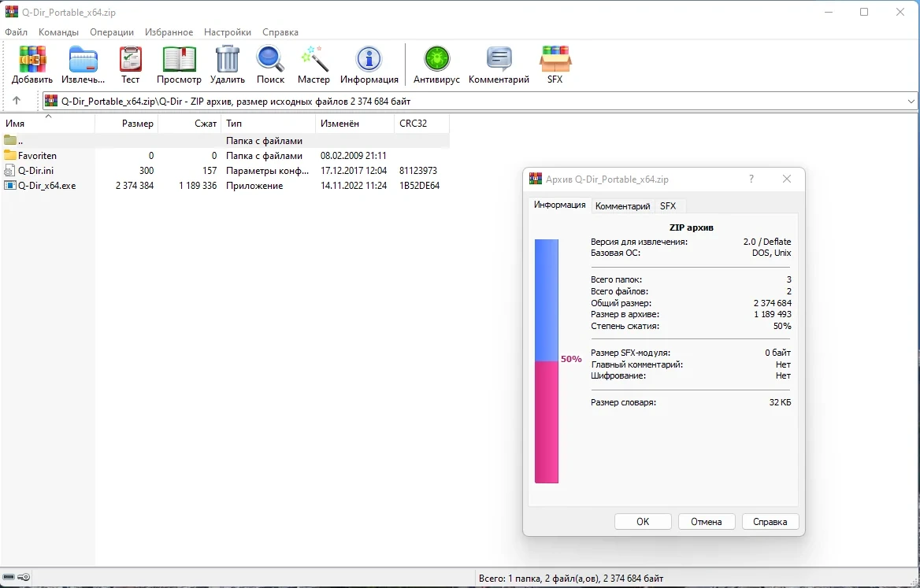
Task: Select the Q-Dir.ini file name
Action: (x=35, y=171)
